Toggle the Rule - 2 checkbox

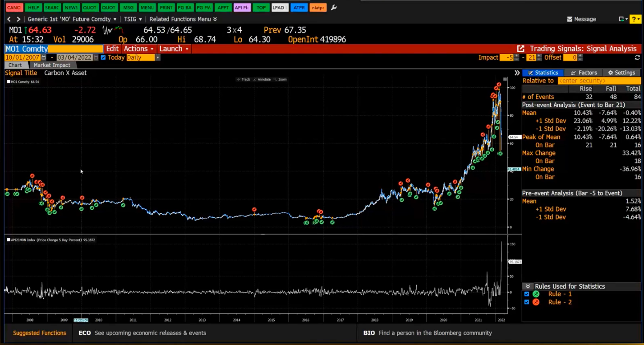coord(527,302)
